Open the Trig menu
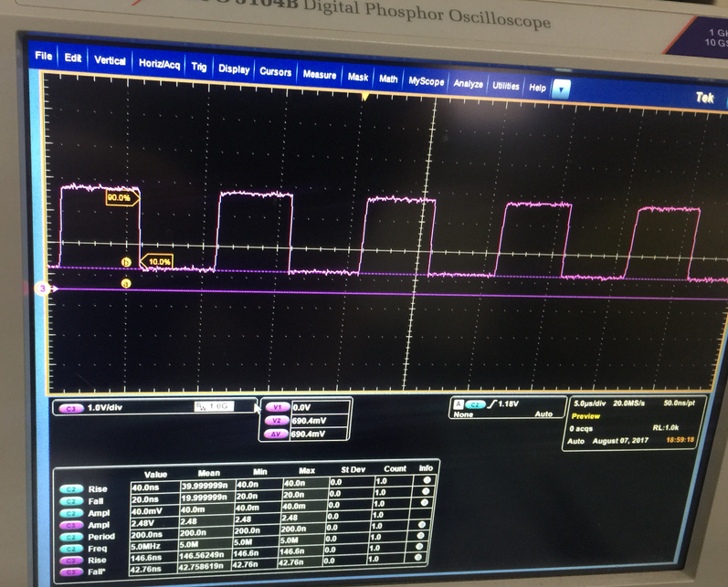The image size is (728, 587). click(199, 67)
